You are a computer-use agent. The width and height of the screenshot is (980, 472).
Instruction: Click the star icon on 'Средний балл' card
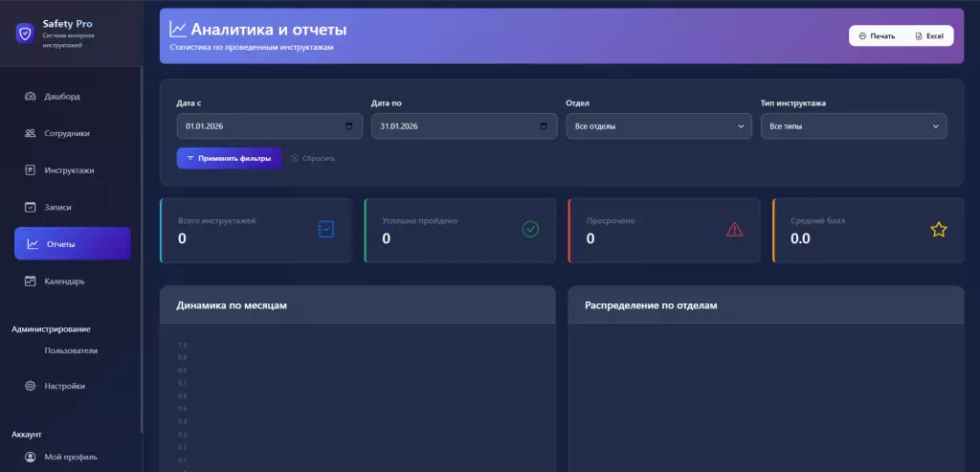pos(938,229)
